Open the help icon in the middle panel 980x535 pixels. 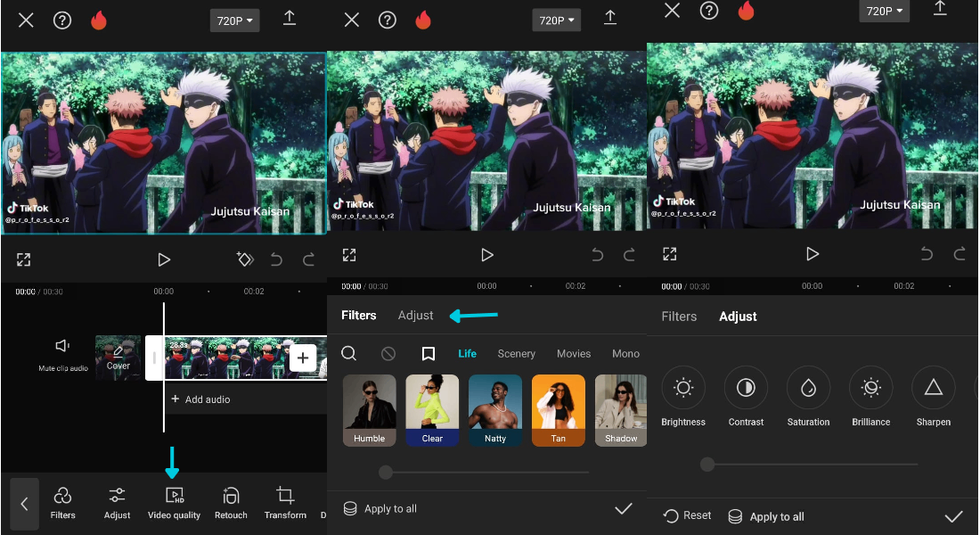388,20
